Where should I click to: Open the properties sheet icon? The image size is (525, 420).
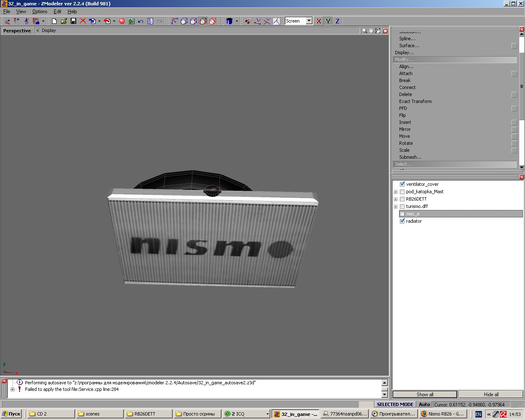click(x=150, y=21)
